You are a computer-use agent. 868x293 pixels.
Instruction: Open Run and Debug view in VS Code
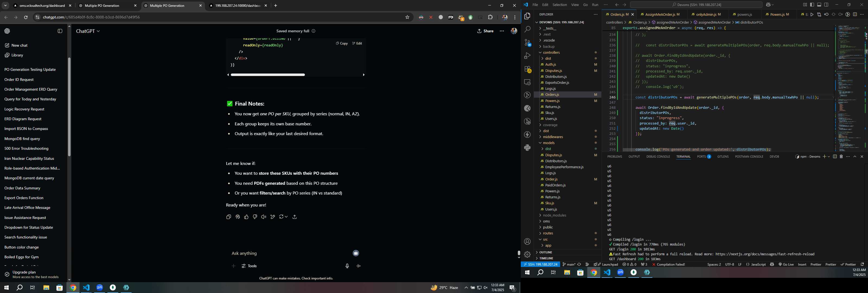coord(527,56)
